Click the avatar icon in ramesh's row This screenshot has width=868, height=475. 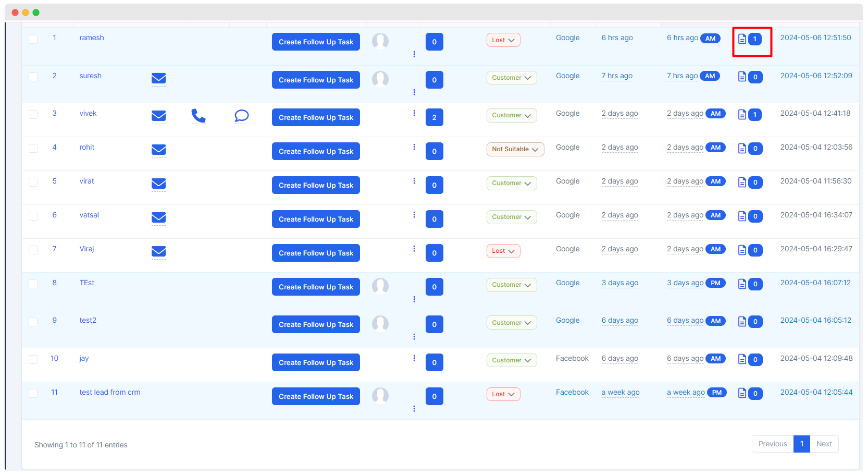380,41
